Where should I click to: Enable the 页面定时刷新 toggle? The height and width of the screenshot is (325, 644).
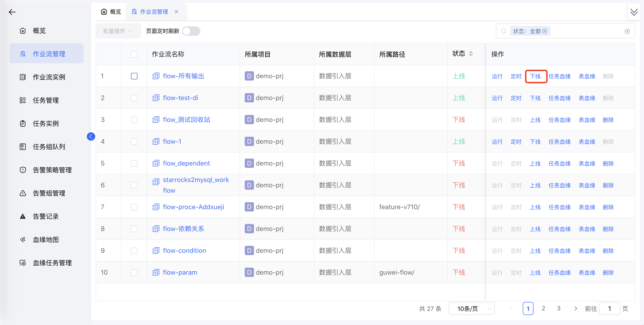(191, 31)
